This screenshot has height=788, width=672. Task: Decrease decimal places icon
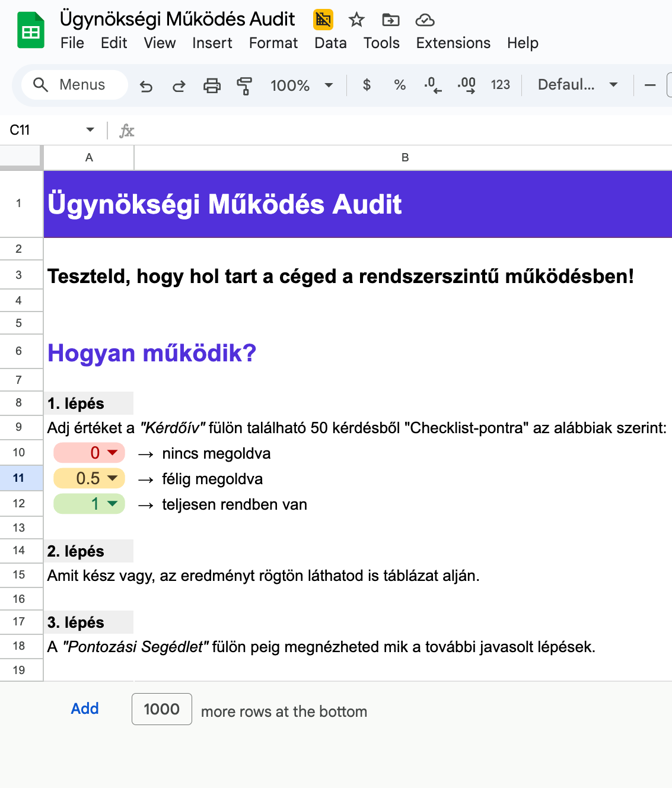(x=433, y=85)
